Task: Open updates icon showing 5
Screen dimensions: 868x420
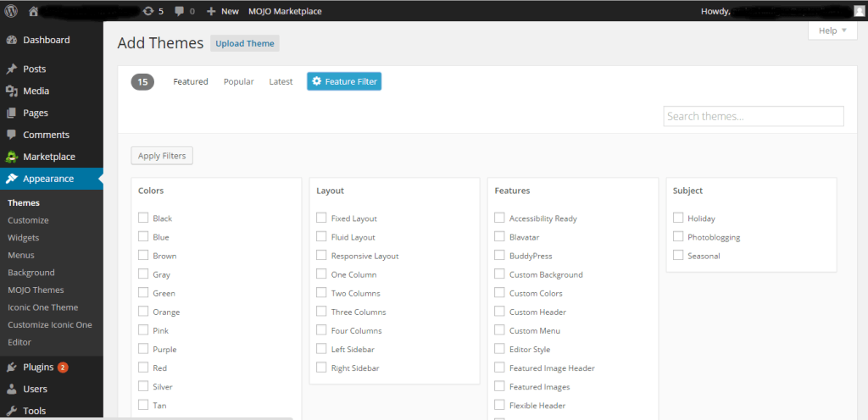Action: point(148,10)
